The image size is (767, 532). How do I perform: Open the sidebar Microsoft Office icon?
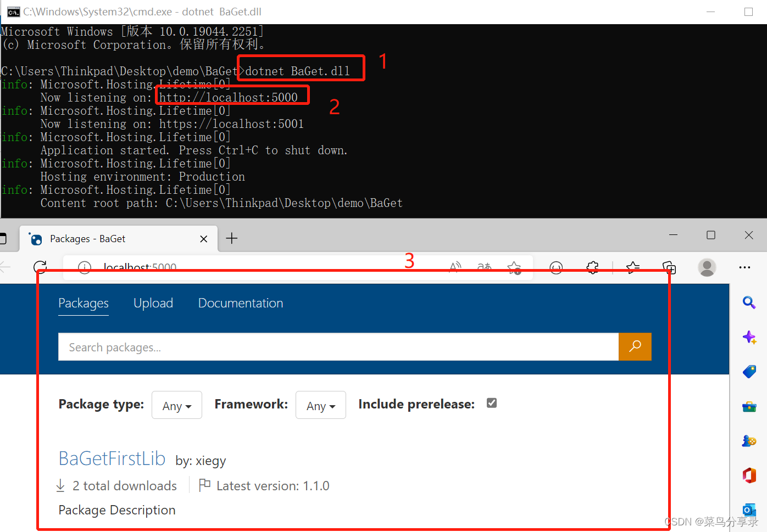[x=749, y=475]
